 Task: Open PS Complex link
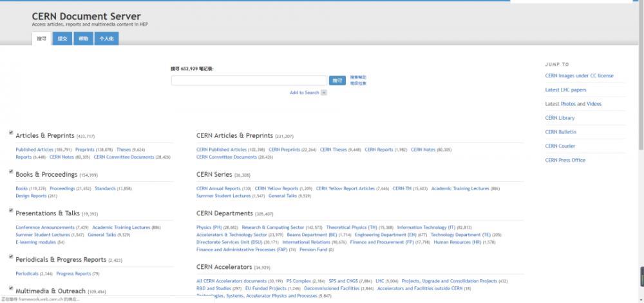(299, 281)
